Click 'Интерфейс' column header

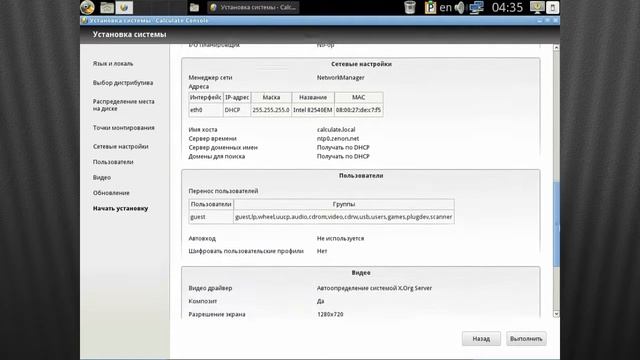pyautogui.click(x=206, y=98)
